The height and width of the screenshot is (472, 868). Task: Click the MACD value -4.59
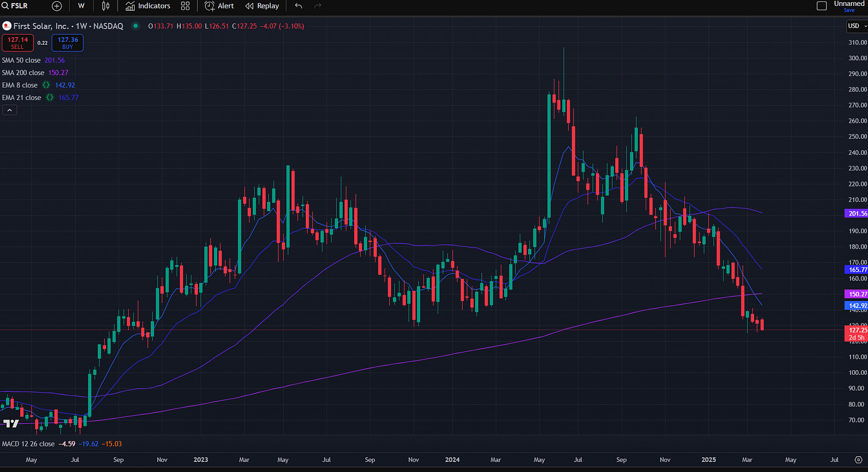(x=66, y=444)
